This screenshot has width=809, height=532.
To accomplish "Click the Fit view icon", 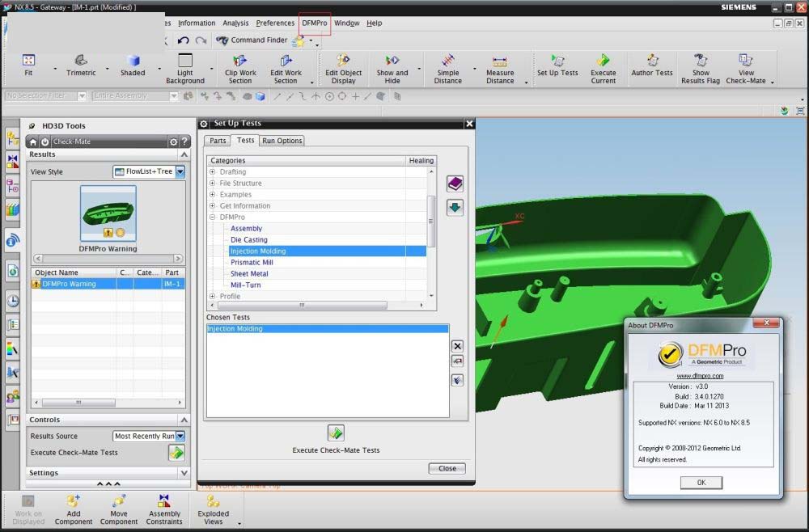I will 28,61.
